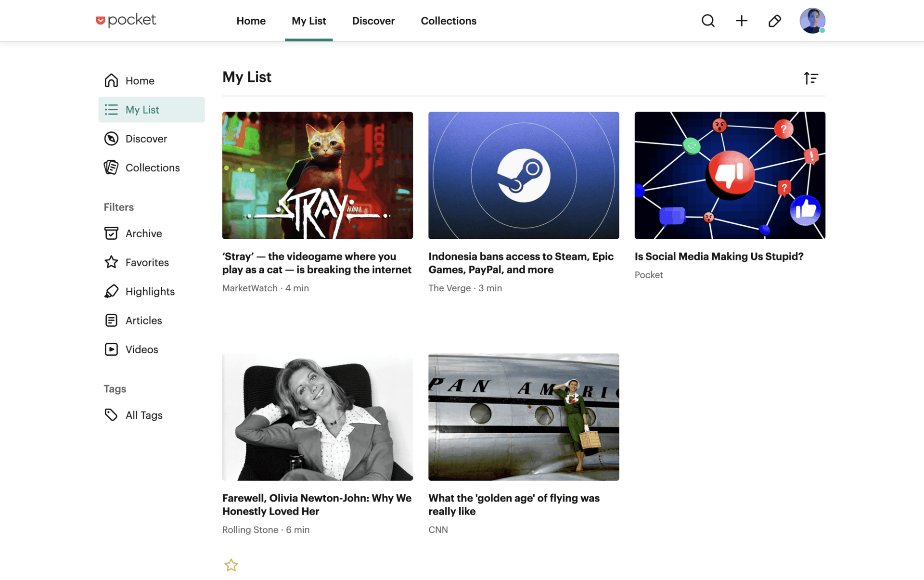924x580 pixels.
Task: Click the 'Filters' section heading
Action: [119, 207]
